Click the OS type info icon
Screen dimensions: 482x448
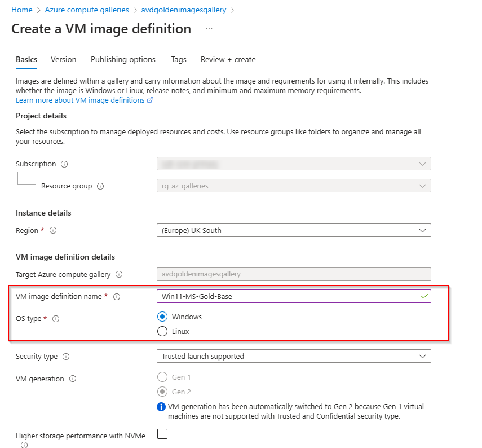[55, 318]
